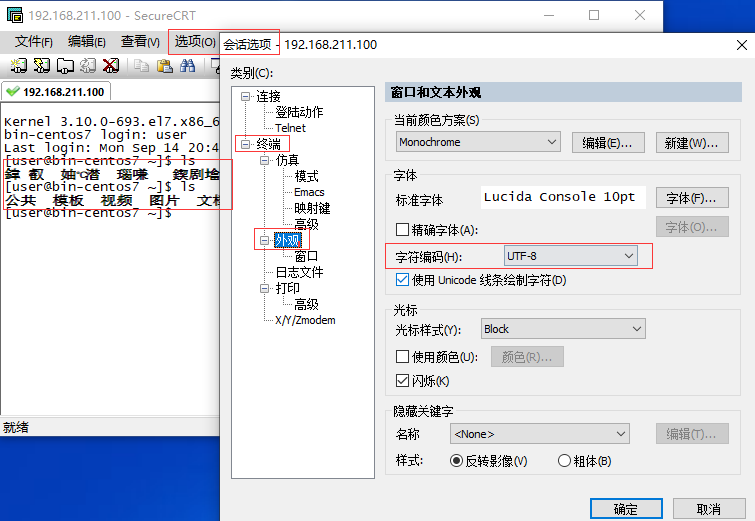Minimize the SecureCRT window
Viewport: 755px width, 521px height.
point(549,15)
